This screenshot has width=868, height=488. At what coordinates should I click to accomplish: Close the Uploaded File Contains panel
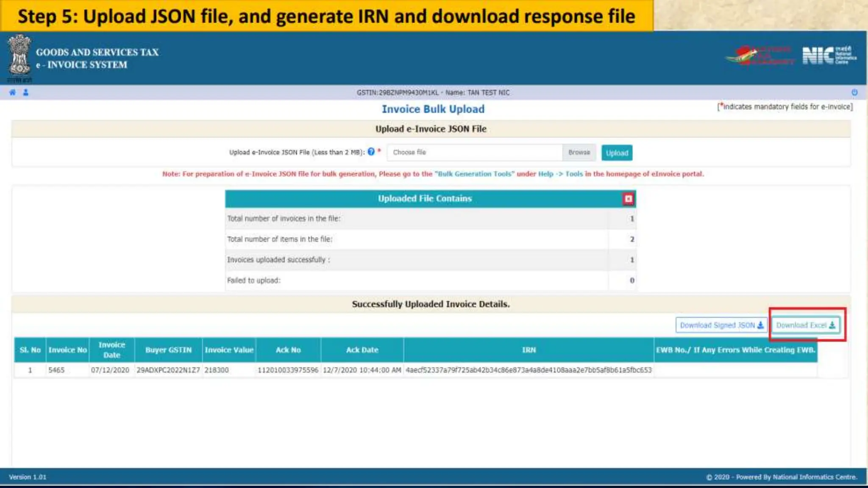tap(628, 199)
